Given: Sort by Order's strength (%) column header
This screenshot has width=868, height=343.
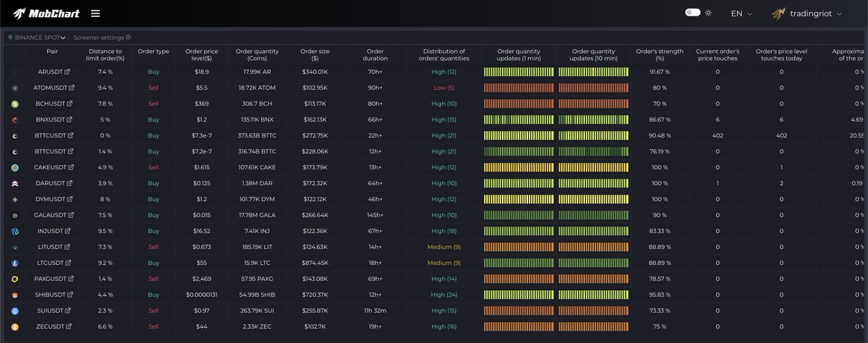Looking at the screenshot, I should coord(659,55).
